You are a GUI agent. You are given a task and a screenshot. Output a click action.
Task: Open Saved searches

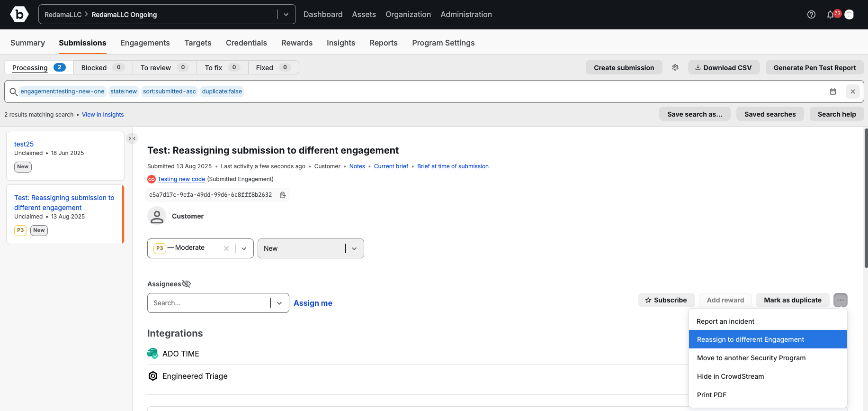click(770, 114)
